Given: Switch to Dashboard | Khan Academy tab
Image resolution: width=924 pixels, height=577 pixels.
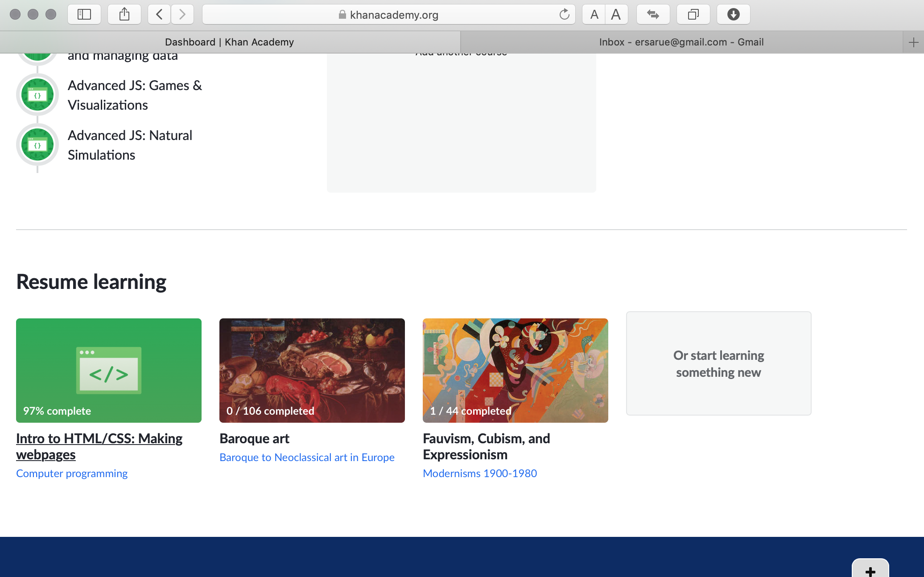Looking at the screenshot, I should coord(230,42).
